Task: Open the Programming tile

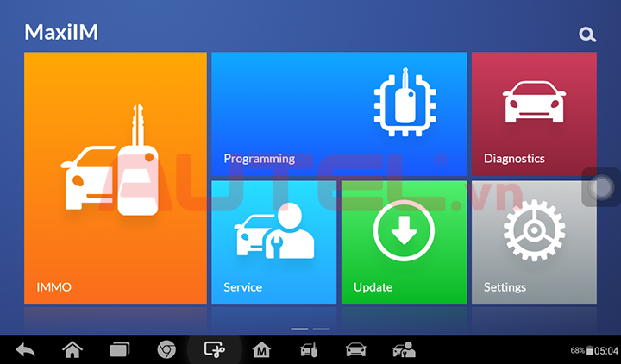Action: pos(339,114)
